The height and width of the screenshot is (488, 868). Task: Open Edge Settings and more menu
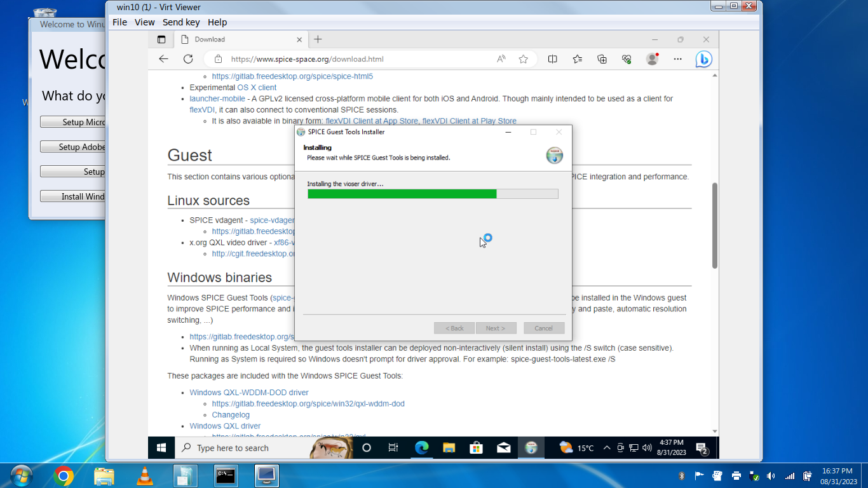[x=677, y=59]
